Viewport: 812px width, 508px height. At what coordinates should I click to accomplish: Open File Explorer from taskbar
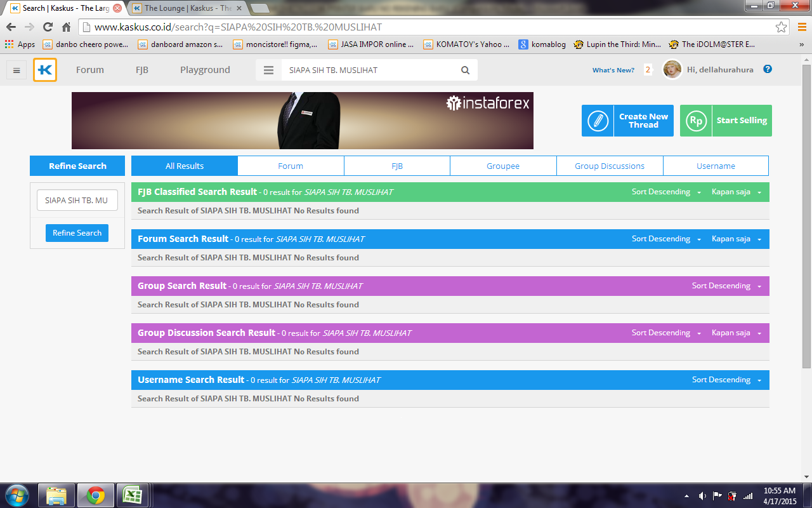56,495
